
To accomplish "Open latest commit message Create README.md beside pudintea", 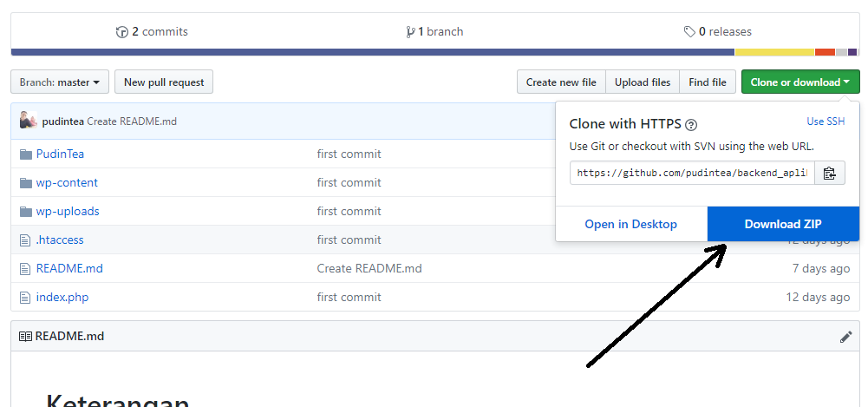I will [x=132, y=121].
